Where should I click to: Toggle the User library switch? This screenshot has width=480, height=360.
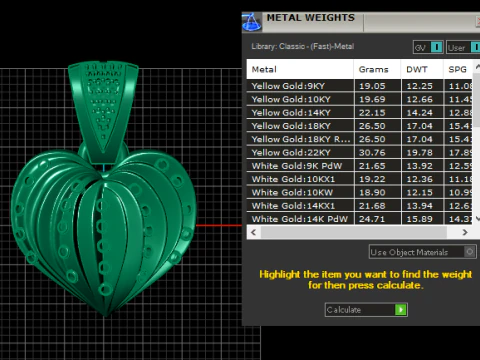pyautogui.click(x=463, y=47)
